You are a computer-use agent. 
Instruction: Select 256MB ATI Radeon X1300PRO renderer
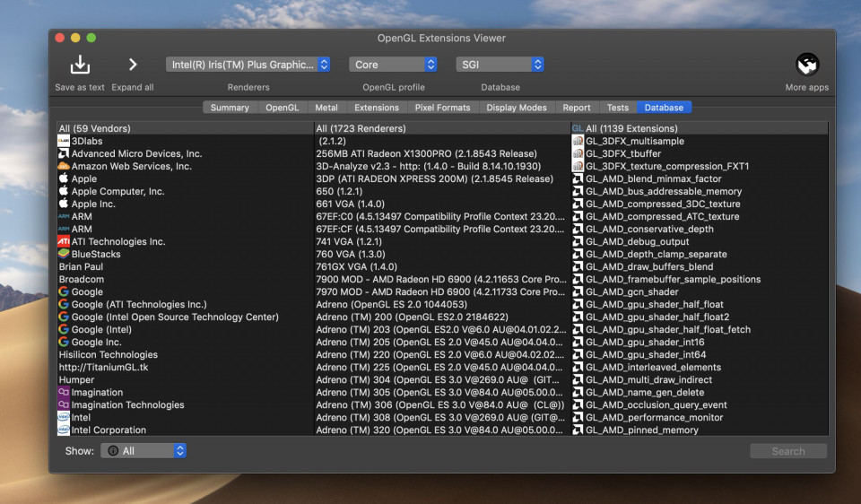[442, 153]
